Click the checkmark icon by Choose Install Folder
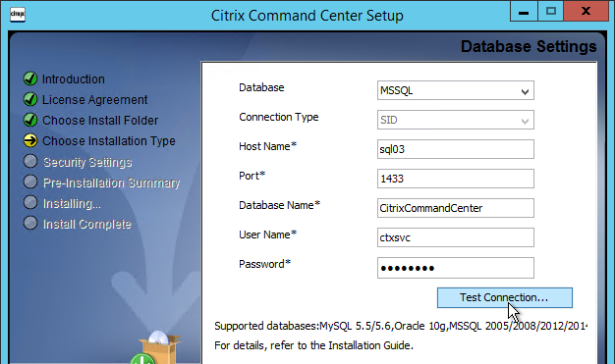 [x=30, y=120]
